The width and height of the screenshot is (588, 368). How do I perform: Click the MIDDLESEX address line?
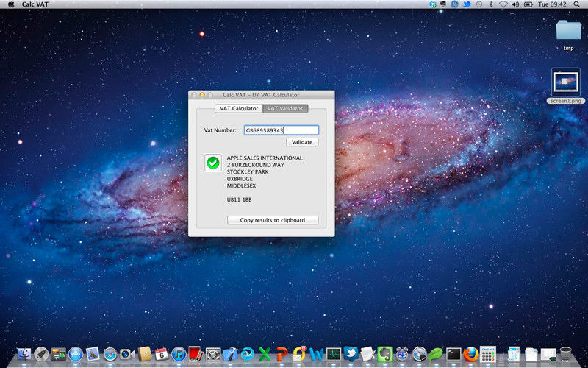241,186
